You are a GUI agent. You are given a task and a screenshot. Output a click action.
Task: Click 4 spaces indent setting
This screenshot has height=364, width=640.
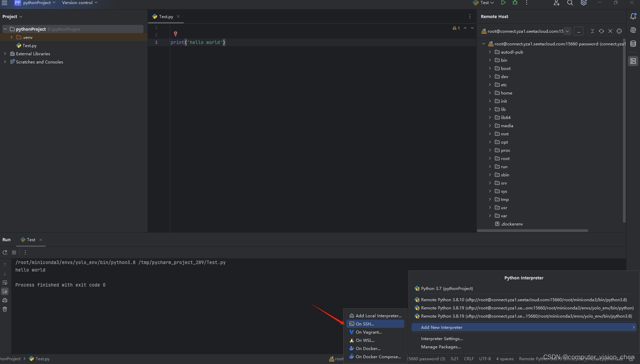coord(504,359)
